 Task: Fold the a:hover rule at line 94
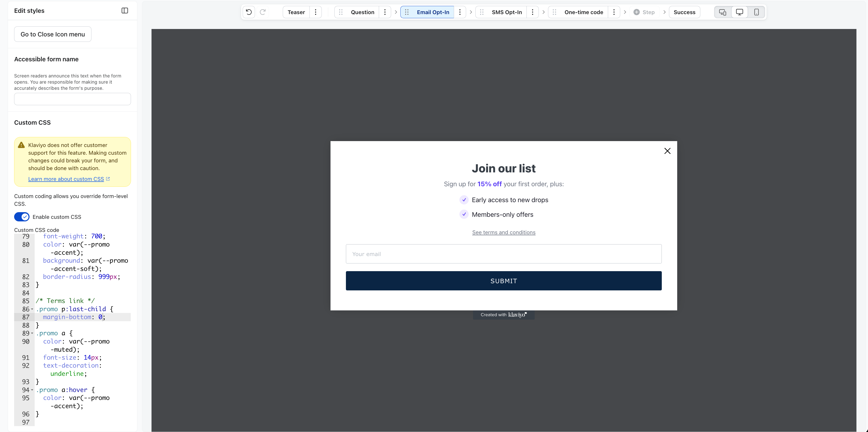(32, 390)
